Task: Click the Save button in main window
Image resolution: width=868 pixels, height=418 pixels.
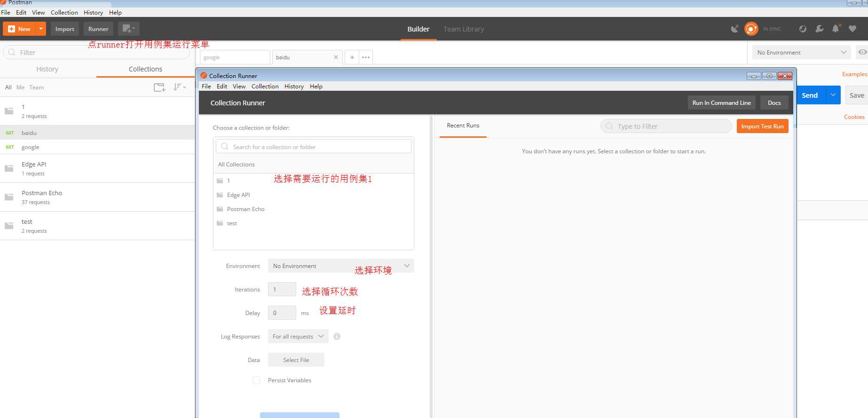Action: click(x=857, y=95)
